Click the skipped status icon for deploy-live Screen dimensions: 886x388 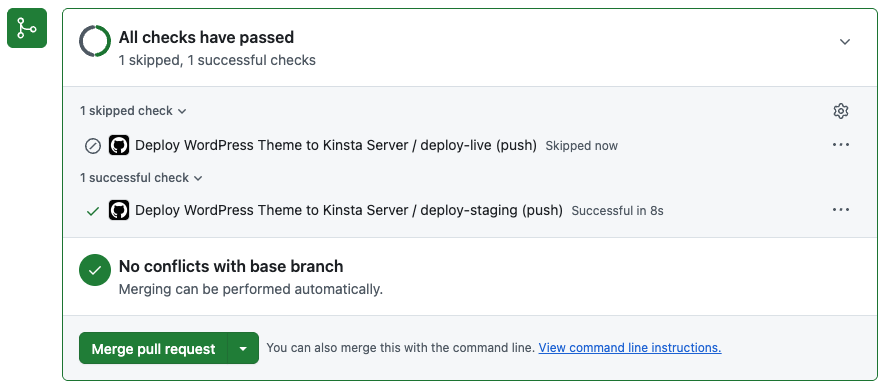(93, 146)
